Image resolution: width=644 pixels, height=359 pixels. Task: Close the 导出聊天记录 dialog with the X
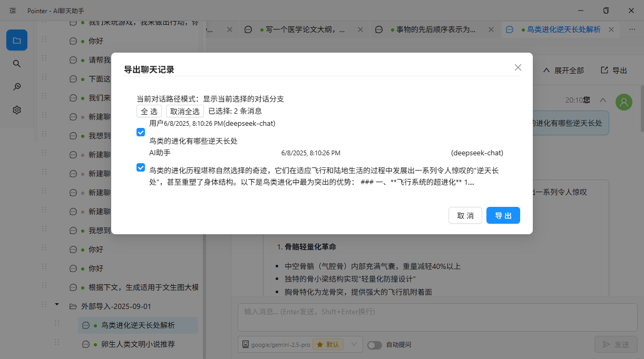pos(518,67)
